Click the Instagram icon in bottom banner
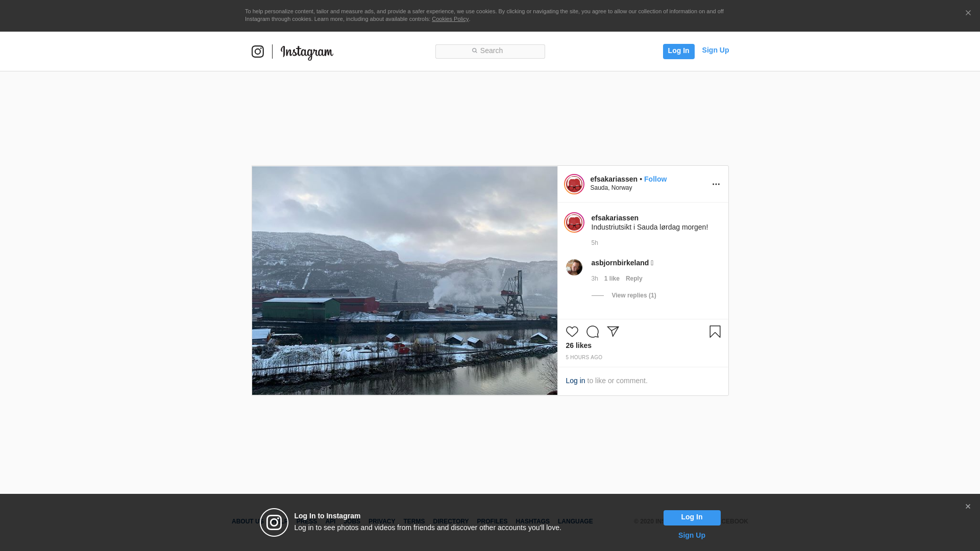 [x=274, y=522]
